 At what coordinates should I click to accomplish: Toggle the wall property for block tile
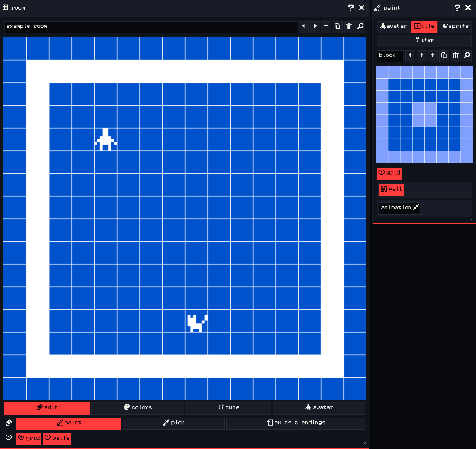[x=391, y=190]
